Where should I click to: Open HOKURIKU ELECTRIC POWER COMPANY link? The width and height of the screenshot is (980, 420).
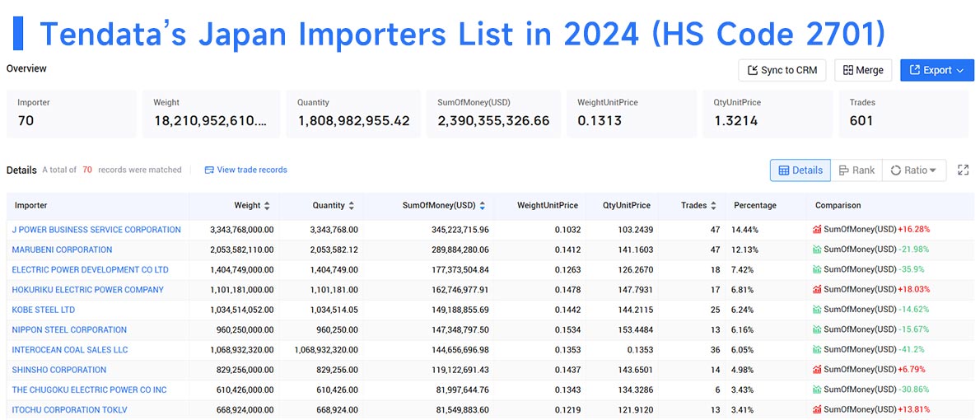(x=87, y=289)
